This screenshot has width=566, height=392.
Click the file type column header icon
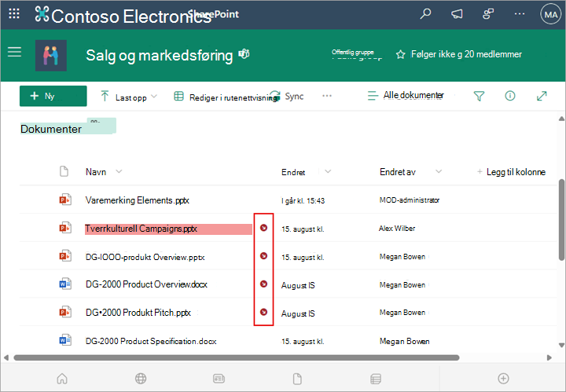click(x=64, y=171)
